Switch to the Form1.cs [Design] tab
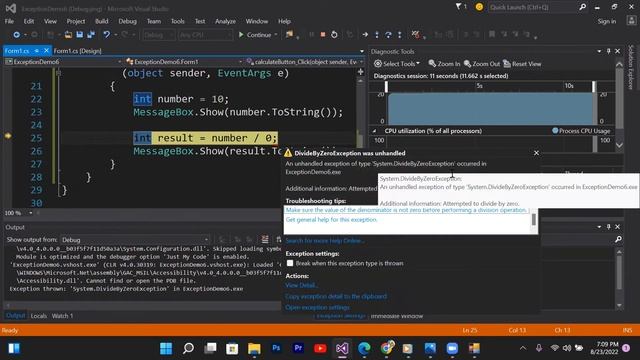640x360 pixels. (78, 51)
